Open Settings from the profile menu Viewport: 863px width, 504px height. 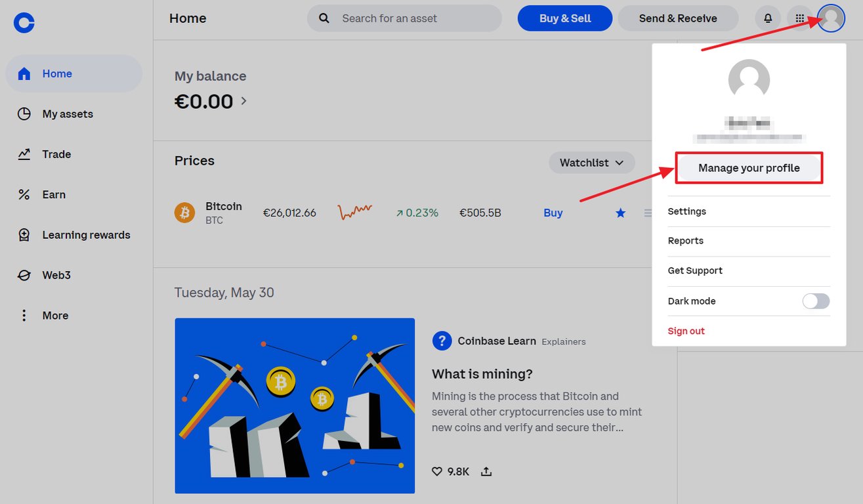[x=686, y=211]
